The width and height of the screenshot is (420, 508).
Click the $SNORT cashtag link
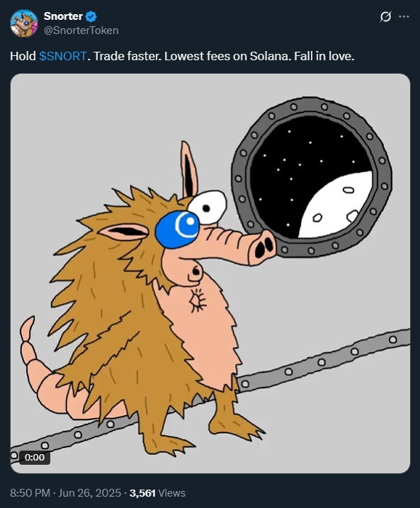point(63,56)
